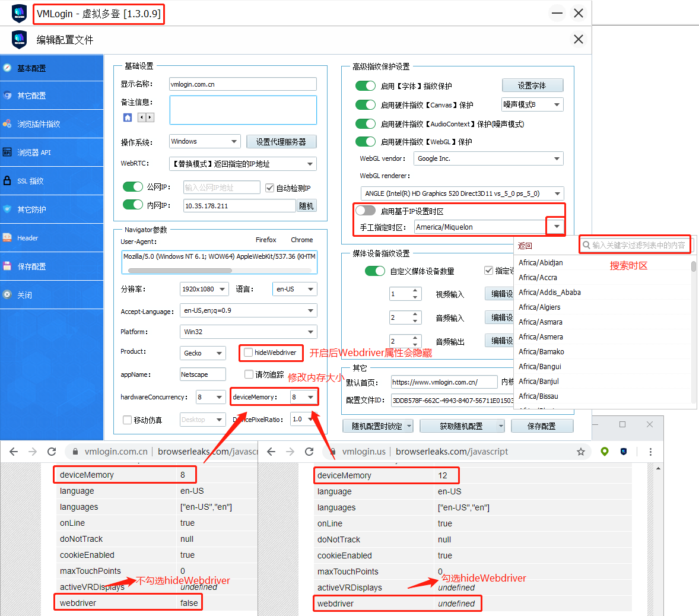The width and height of the screenshot is (699, 616).
Task: Uncheck the auto detect IP checkbox
Action: click(270, 188)
